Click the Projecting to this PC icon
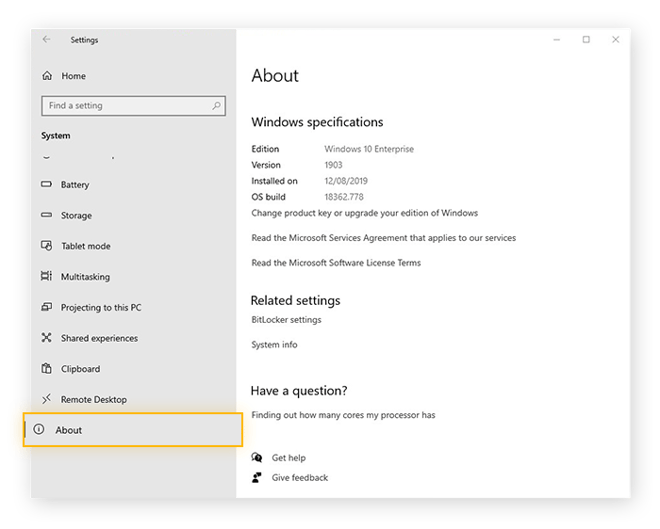Screen dimensions: 660x529 (46, 307)
